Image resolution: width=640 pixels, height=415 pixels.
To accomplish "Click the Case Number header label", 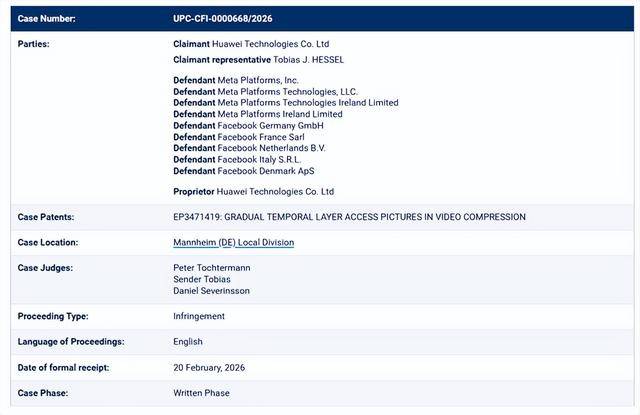I will click(46, 18).
